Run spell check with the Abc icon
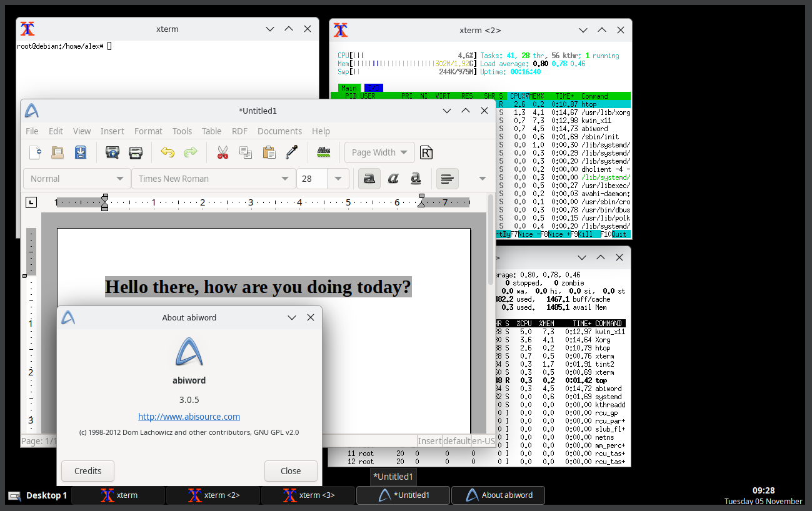Viewport: 812px width, 511px height. [323, 152]
